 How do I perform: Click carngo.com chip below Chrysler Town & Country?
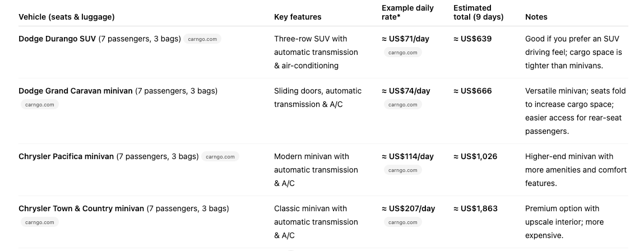tap(39, 222)
